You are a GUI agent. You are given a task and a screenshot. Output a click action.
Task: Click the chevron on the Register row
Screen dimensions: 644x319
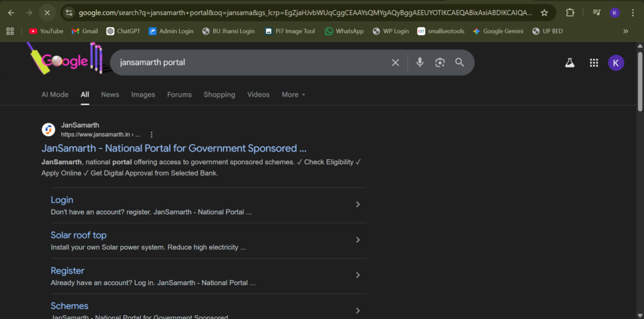358,275
